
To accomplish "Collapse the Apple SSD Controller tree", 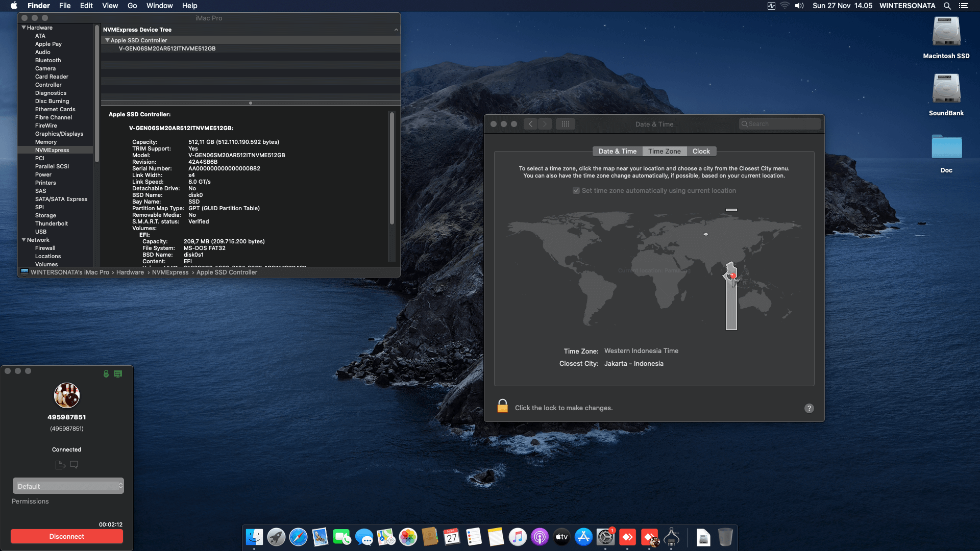I will pyautogui.click(x=107, y=40).
